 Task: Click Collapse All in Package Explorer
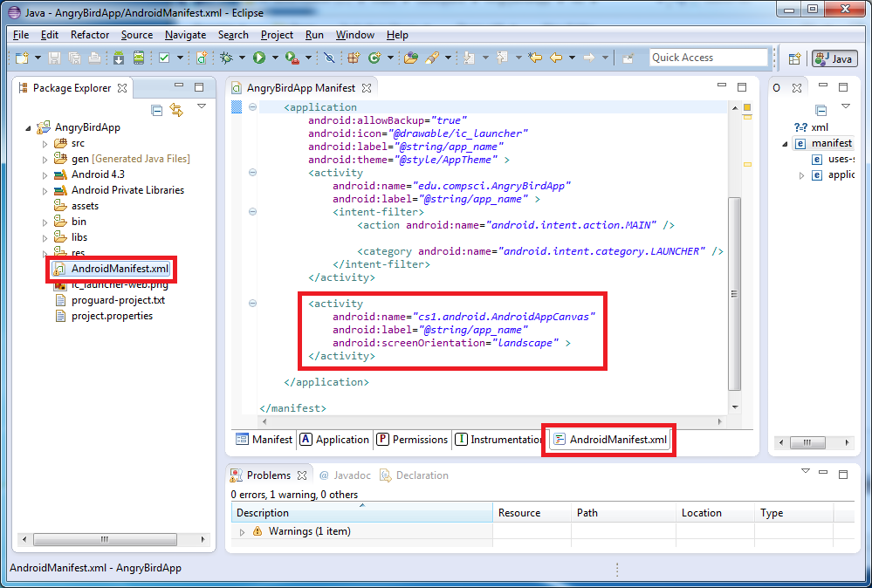(157, 110)
